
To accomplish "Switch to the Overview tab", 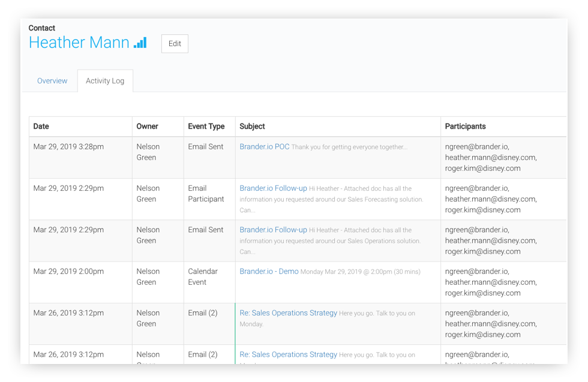I will (52, 81).
